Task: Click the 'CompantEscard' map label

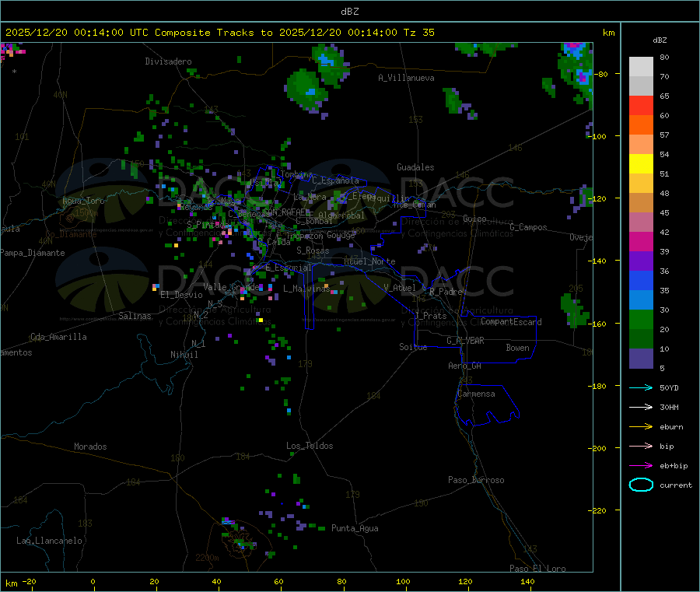Action: point(511,322)
